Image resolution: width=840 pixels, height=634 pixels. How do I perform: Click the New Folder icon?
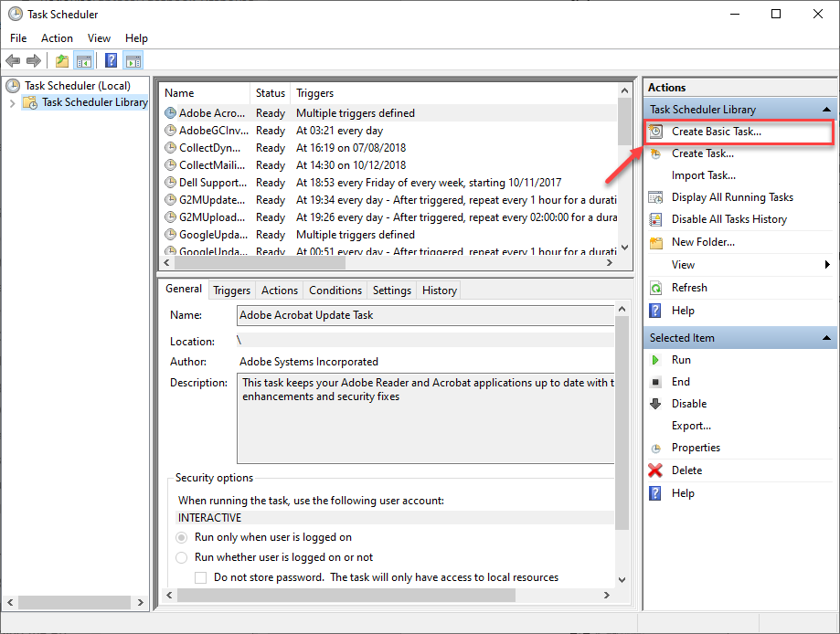click(x=655, y=243)
